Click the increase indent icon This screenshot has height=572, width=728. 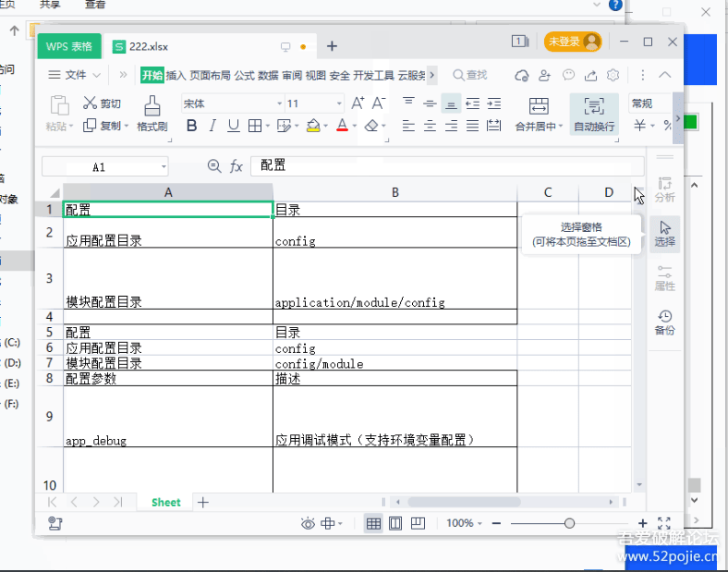point(494,103)
